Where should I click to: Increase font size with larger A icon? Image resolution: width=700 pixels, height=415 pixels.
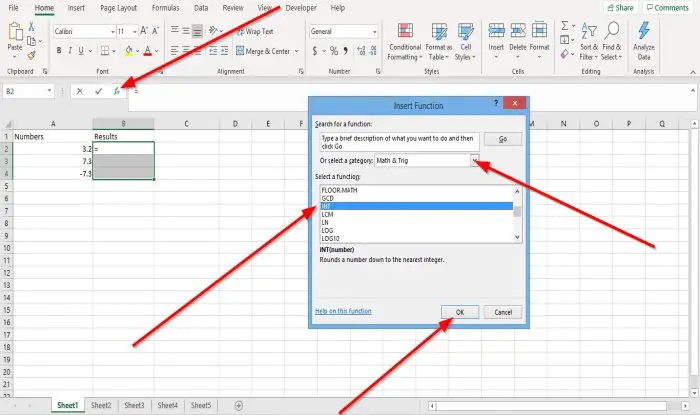[144, 31]
